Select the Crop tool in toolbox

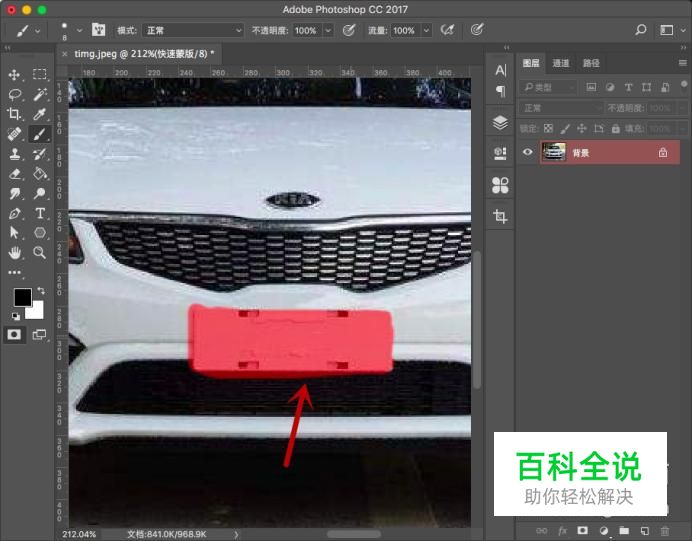(x=14, y=114)
